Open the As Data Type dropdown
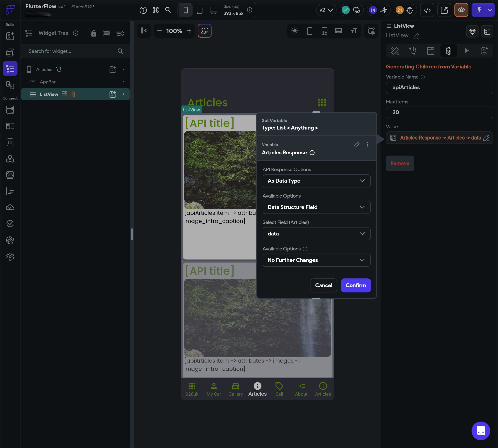Image resolution: width=498 pixels, height=448 pixels. tap(316, 181)
